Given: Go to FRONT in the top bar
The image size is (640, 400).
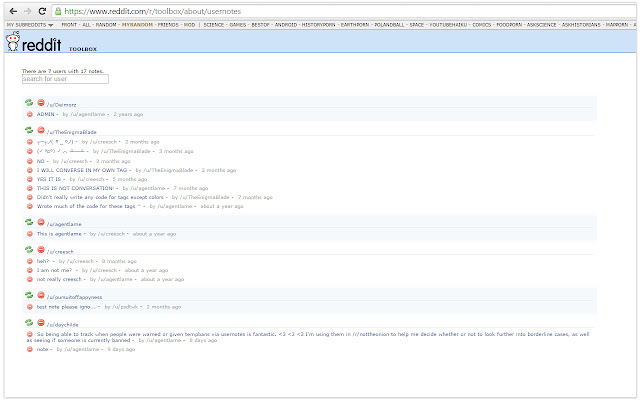Looking at the screenshot, I should [x=69, y=25].
